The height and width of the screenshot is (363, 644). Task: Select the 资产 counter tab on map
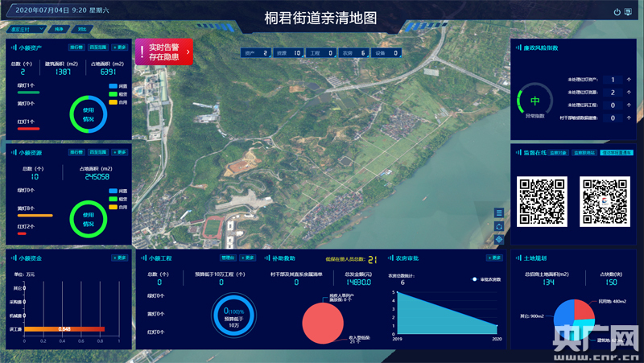point(254,53)
